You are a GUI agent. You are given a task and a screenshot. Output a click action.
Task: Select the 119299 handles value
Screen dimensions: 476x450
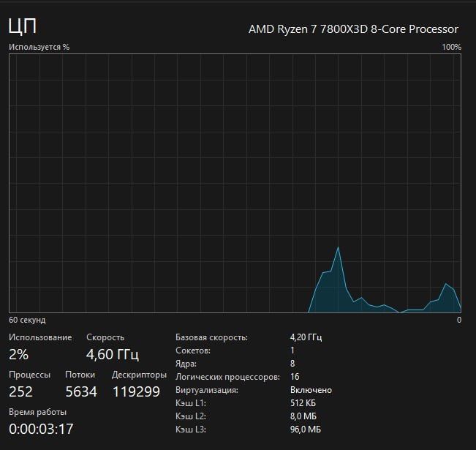pos(136,391)
